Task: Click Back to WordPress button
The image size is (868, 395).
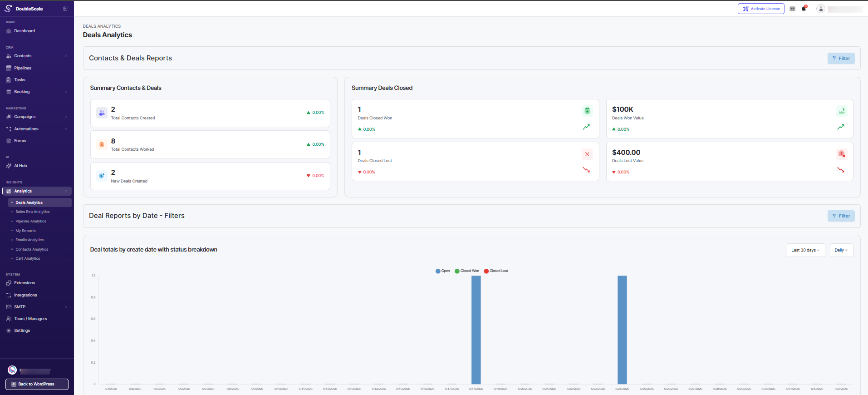Action: (x=37, y=384)
